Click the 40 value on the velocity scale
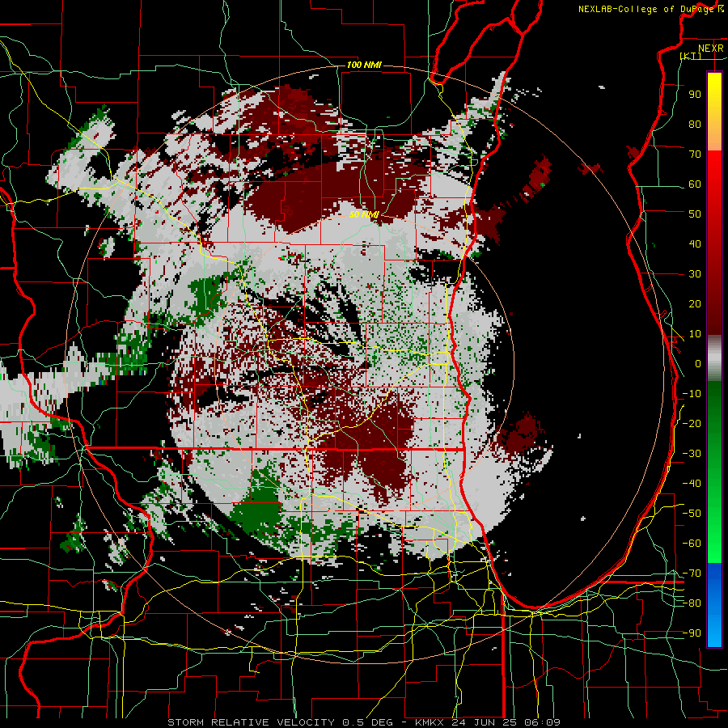Screen dimensions: 728x728 point(695,244)
